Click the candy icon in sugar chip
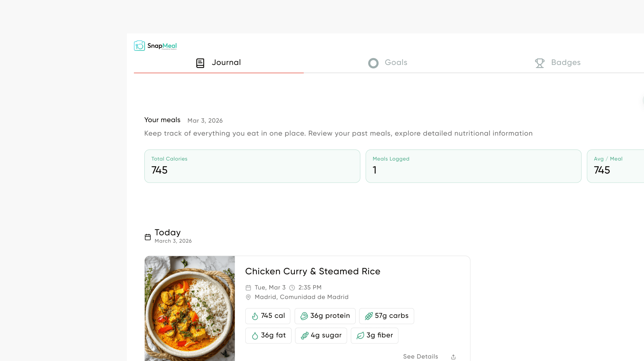 click(x=304, y=336)
